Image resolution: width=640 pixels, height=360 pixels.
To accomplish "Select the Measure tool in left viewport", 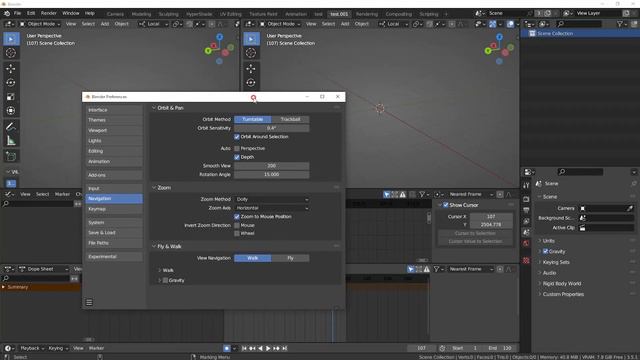I will click(11, 141).
